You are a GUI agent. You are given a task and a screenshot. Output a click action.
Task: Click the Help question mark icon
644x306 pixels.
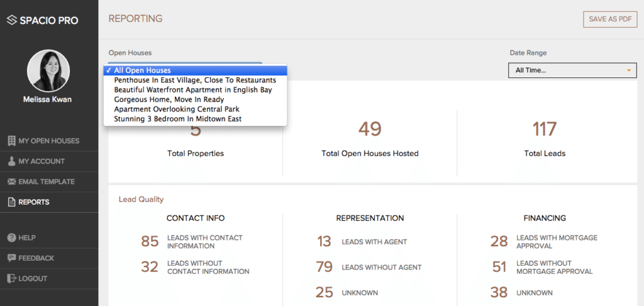11,238
